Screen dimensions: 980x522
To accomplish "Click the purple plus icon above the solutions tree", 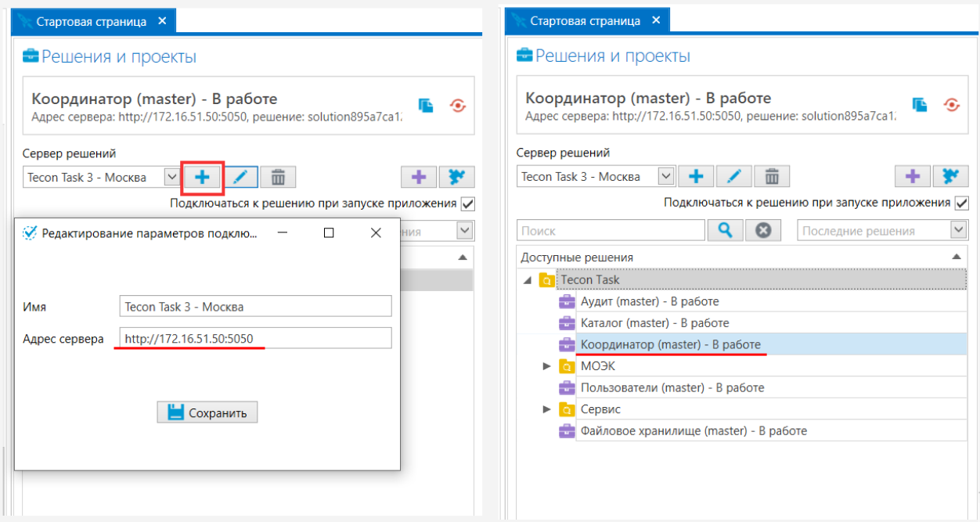I will coord(912,177).
